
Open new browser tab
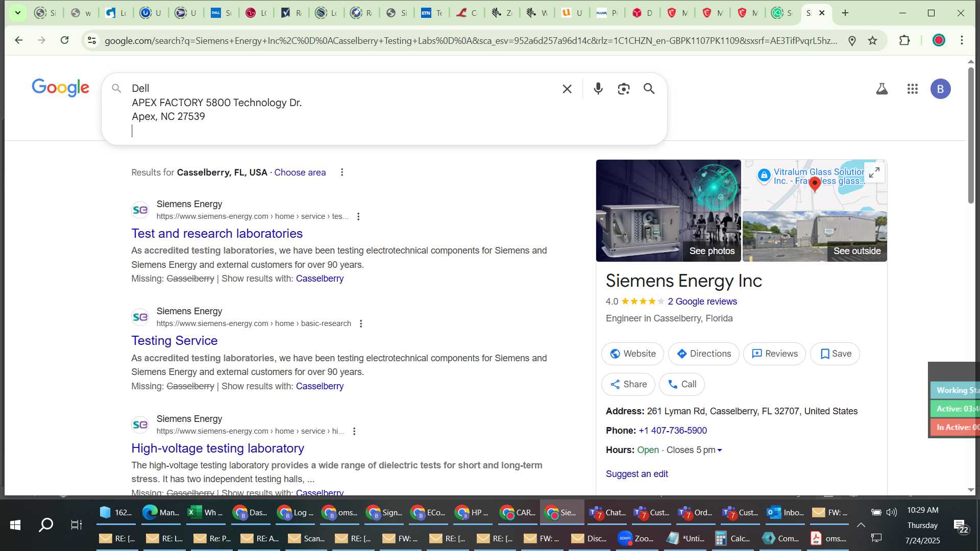tap(845, 13)
